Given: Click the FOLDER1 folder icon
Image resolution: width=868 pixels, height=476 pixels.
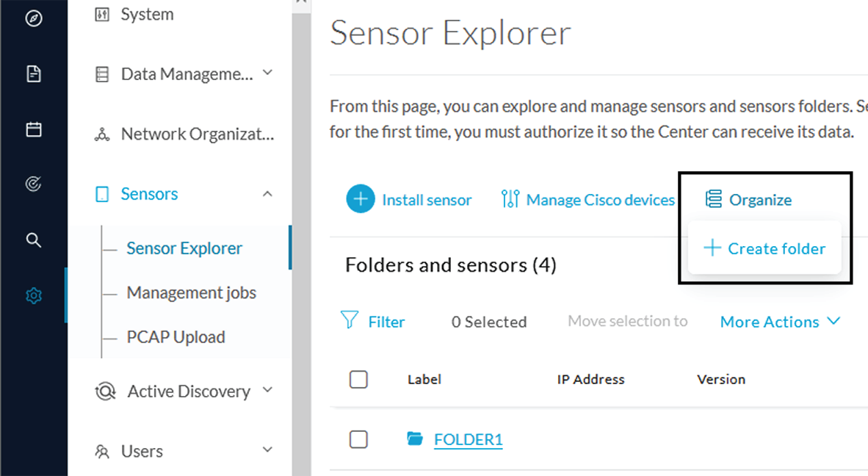Looking at the screenshot, I should click(x=415, y=439).
